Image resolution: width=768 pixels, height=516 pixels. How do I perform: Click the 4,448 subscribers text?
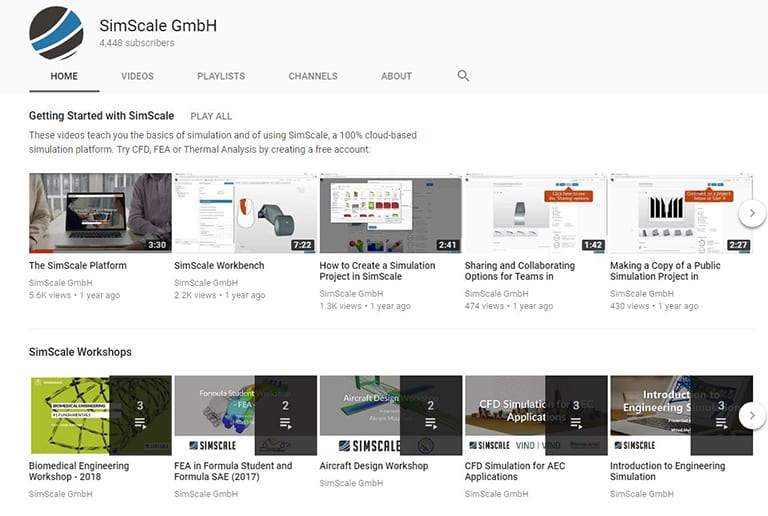[x=137, y=43]
